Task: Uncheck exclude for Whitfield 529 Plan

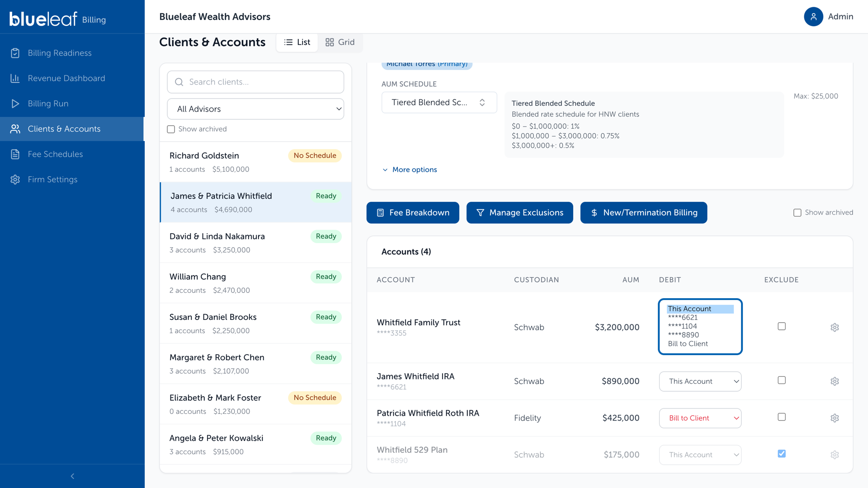Action: (x=782, y=454)
